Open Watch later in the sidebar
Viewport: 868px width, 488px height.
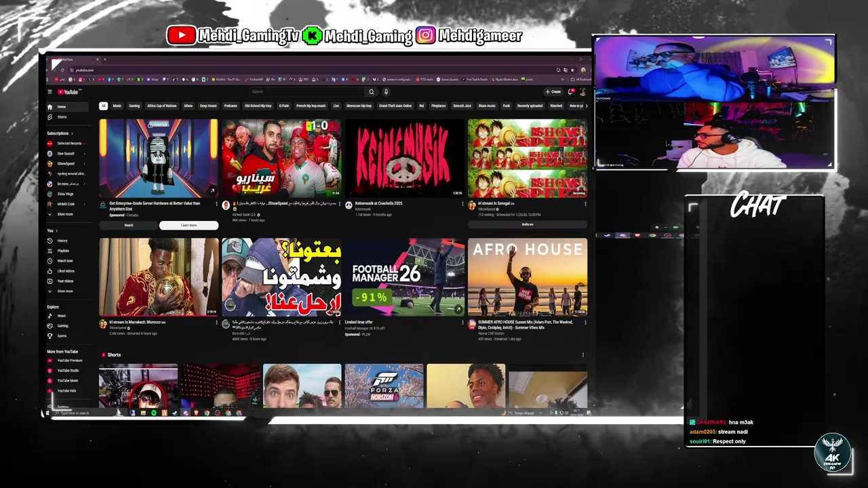tap(67, 261)
